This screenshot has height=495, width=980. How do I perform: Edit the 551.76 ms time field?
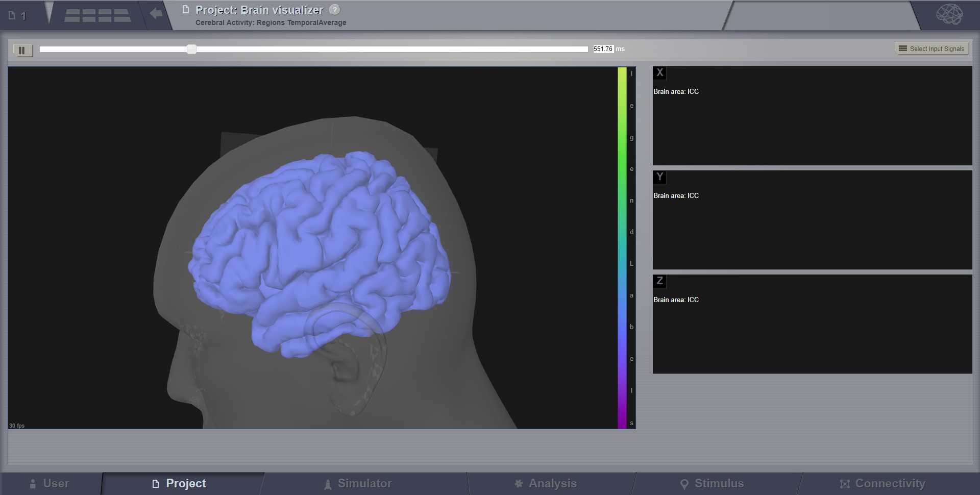(x=603, y=49)
